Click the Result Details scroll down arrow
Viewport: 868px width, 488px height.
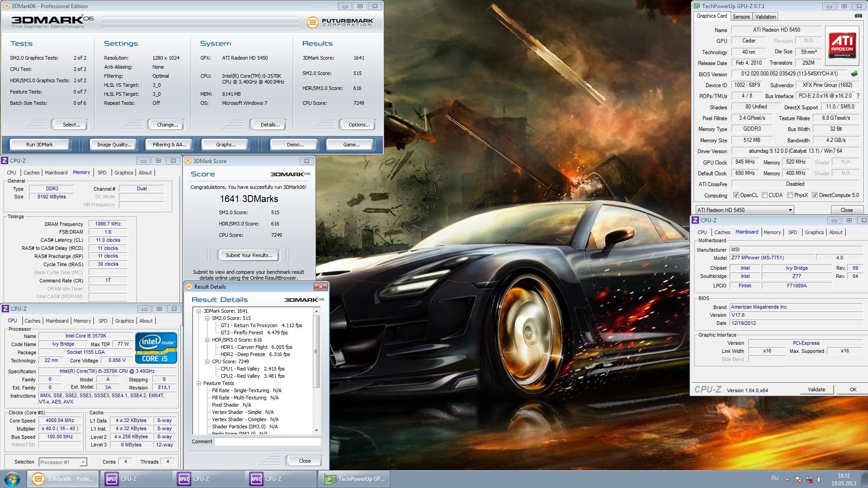click(316, 430)
